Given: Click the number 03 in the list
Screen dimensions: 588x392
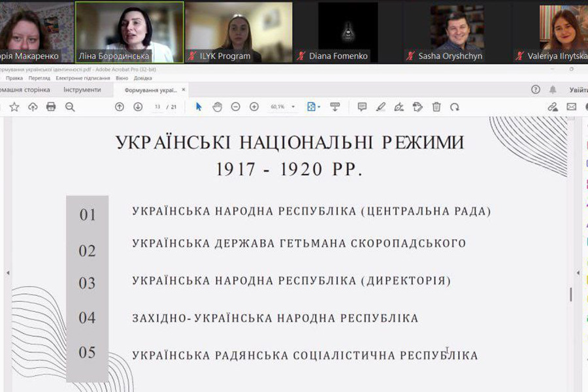Looking at the screenshot, I should [87, 283].
